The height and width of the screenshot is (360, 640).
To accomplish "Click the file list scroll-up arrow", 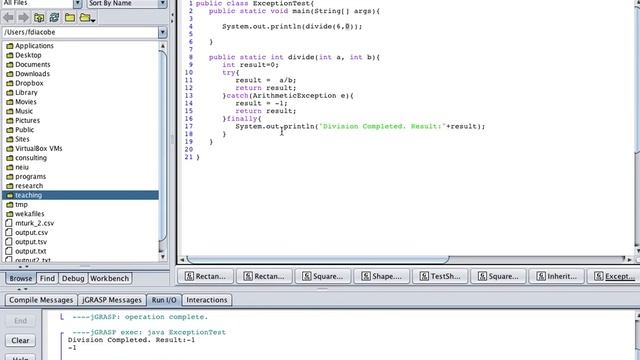I will [x=162, y=46].
